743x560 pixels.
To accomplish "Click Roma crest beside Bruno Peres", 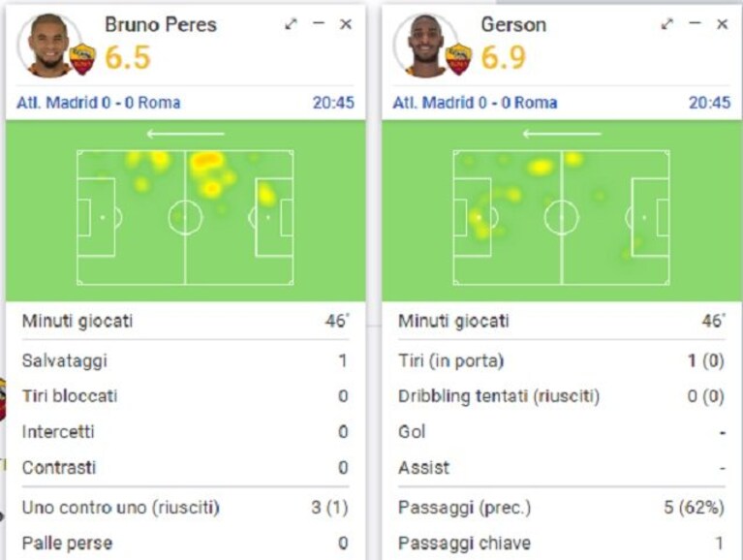I will pos(82,59).
